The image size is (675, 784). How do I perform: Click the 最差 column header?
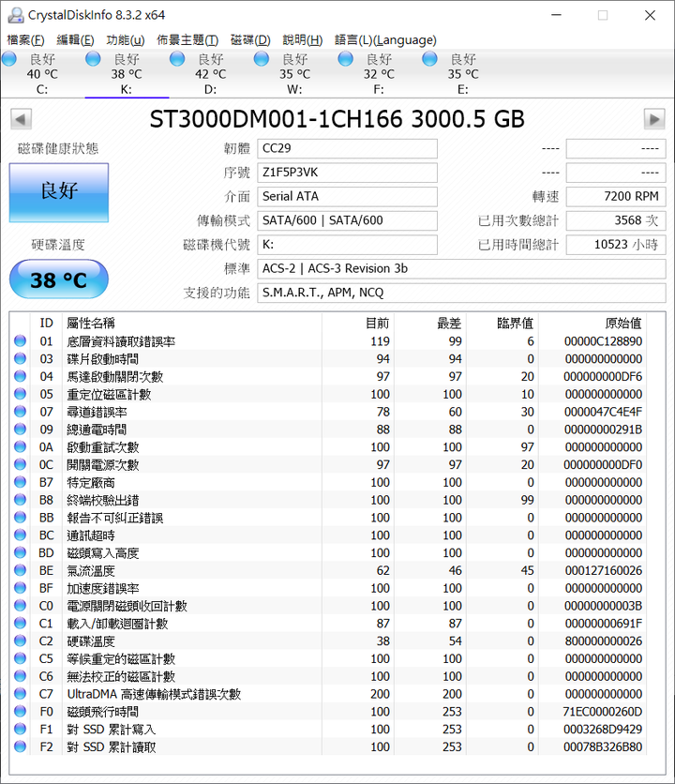pos(430,323)
